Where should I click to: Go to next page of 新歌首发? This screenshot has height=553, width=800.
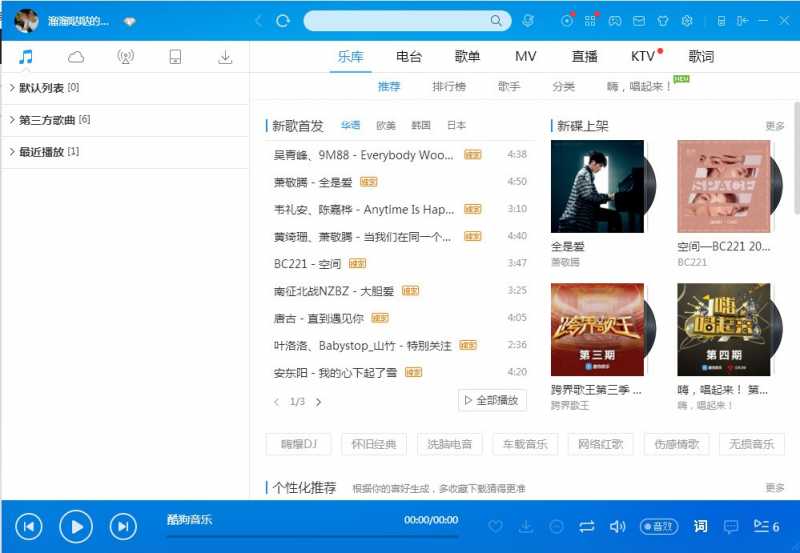coord(318,402)
